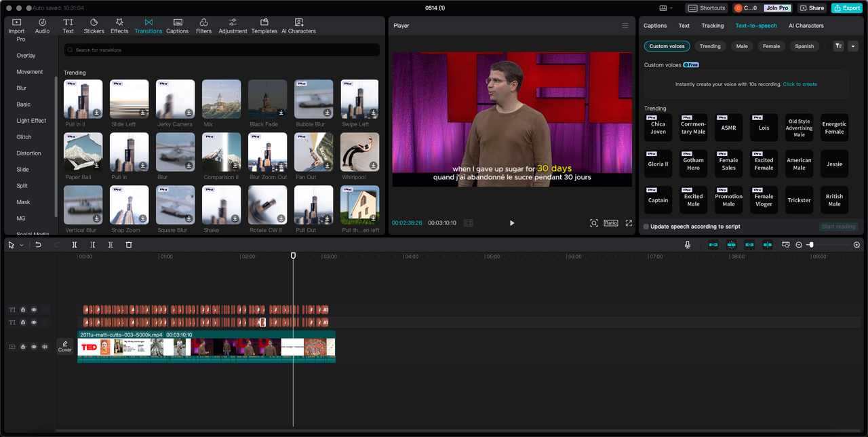
Task: Mute the main video track audio
Action: [x=45, y=347]
